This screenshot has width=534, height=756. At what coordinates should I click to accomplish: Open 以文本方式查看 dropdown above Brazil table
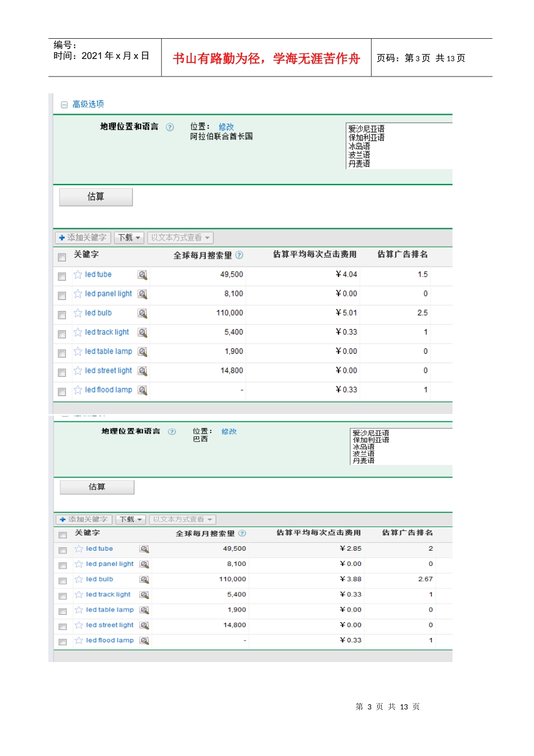pyautogui.click(x=183, y=520)
